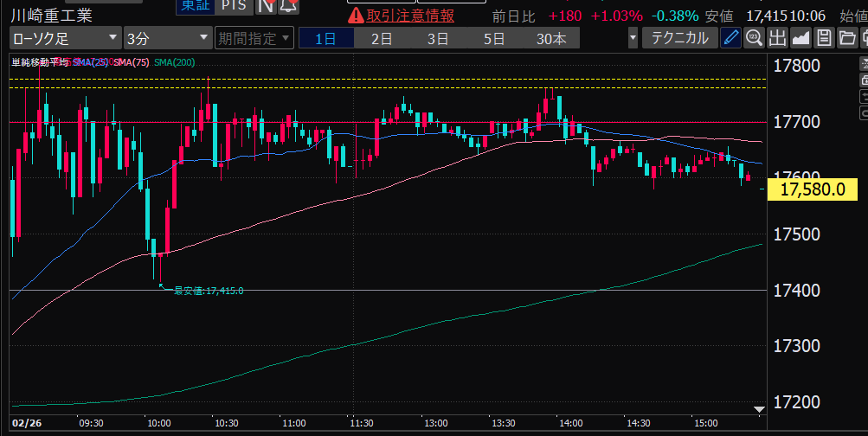
Task: Click the magnifier value lookup icon
Action: pos(755,38)
